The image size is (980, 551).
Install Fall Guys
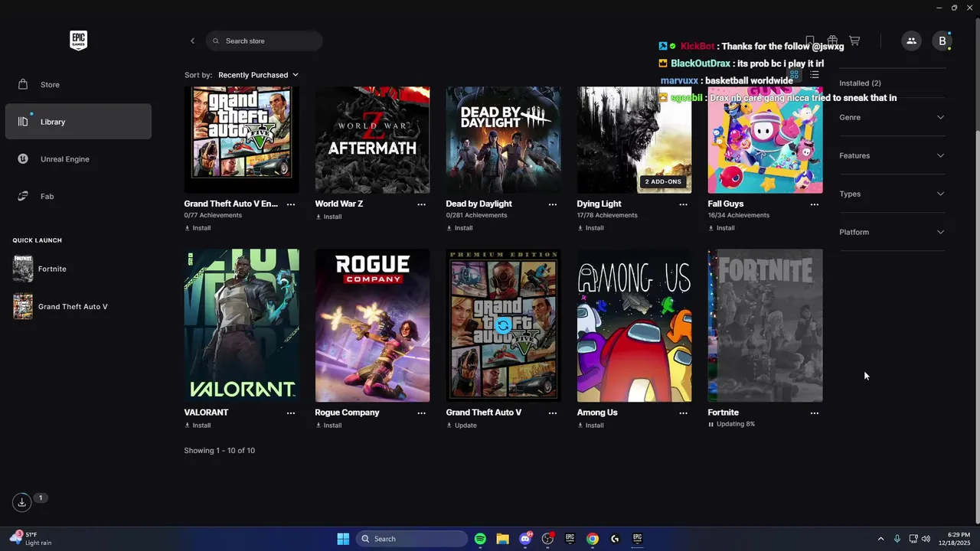[x=721, y=228]
